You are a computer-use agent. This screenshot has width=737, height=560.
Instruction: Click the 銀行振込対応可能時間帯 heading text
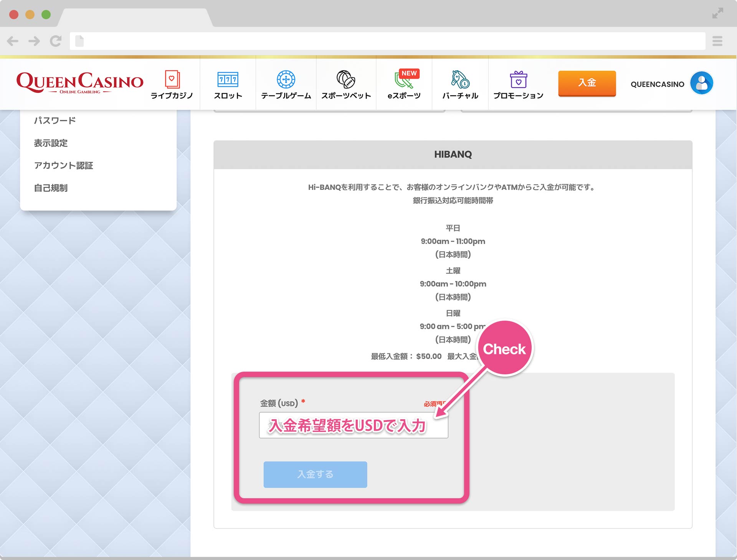(453, 201)
